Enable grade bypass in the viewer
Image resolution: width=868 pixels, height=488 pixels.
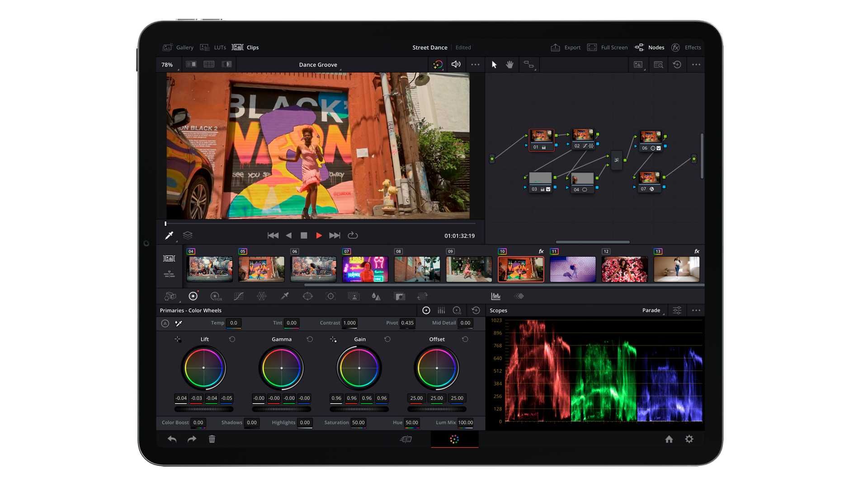(x=437, y=65)
